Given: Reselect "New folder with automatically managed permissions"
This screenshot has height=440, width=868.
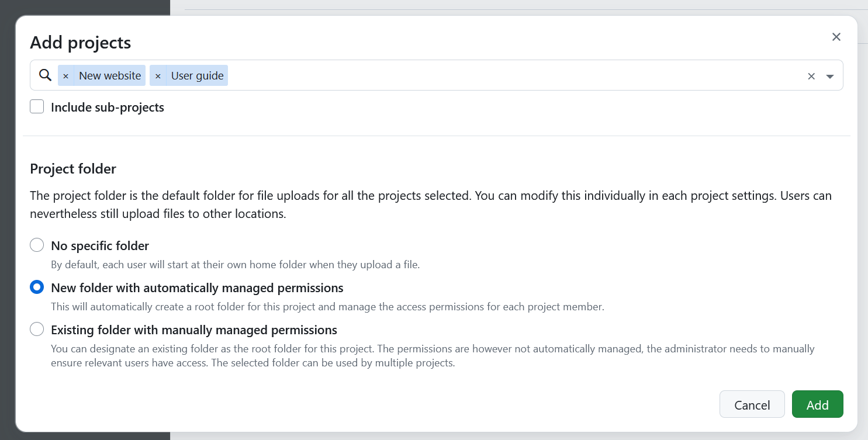Looking at the screenshot, I should coord(37,287).
